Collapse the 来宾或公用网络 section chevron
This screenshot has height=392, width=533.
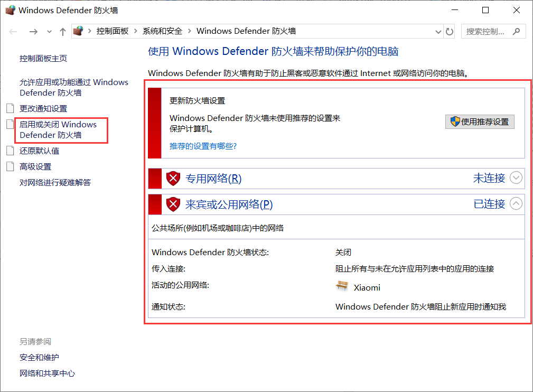tap(516, 203)
